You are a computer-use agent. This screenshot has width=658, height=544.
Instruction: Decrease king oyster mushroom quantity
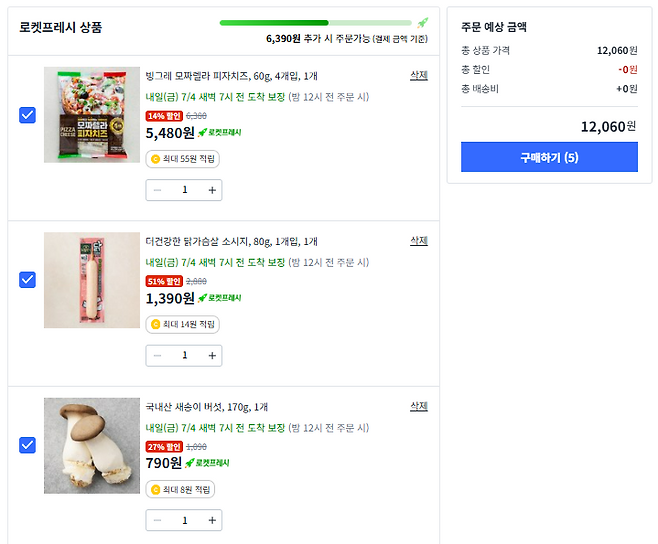[157, 520]
